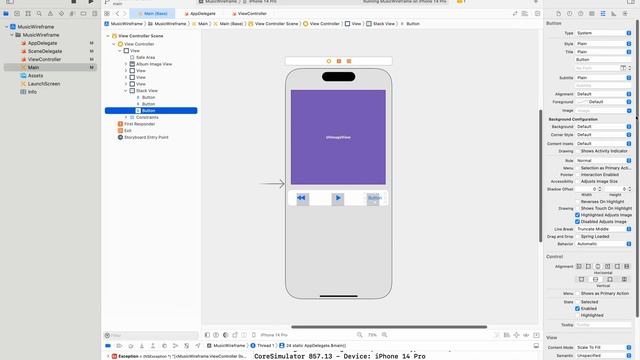Show the Size inspector
The width and height of the screenshot is (640, 360).
click(613, 13)
